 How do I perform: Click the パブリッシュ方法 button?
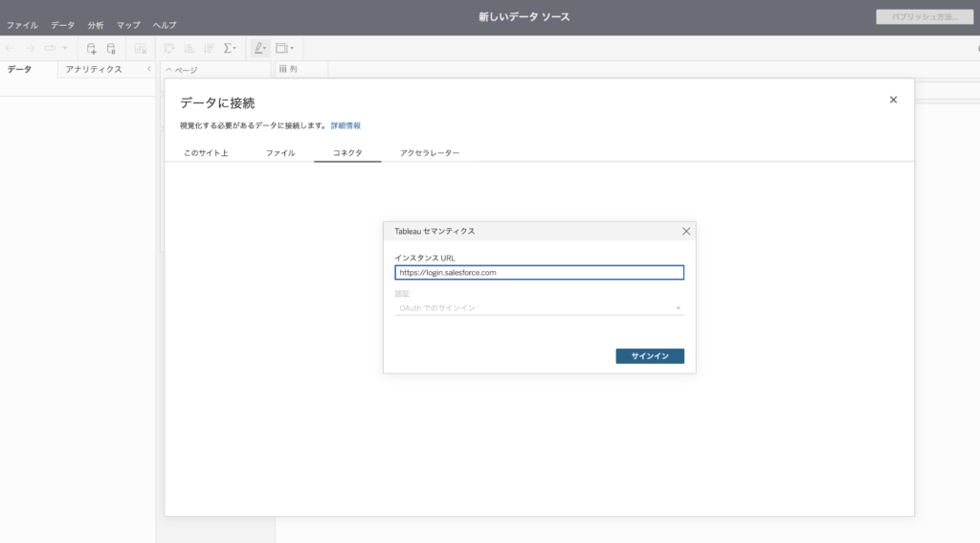924,17
